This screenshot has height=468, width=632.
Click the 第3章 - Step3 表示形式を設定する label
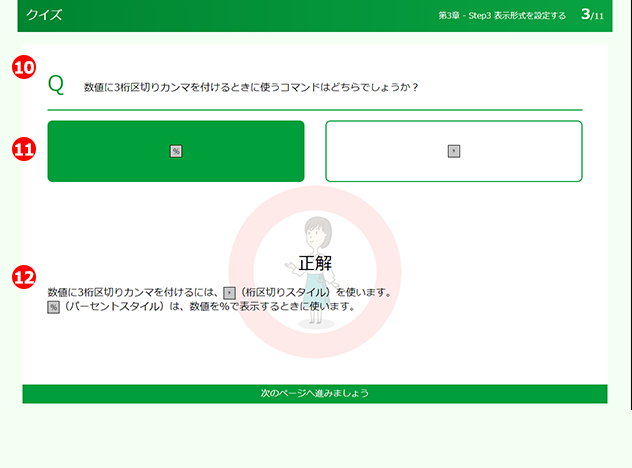[502, 16]
